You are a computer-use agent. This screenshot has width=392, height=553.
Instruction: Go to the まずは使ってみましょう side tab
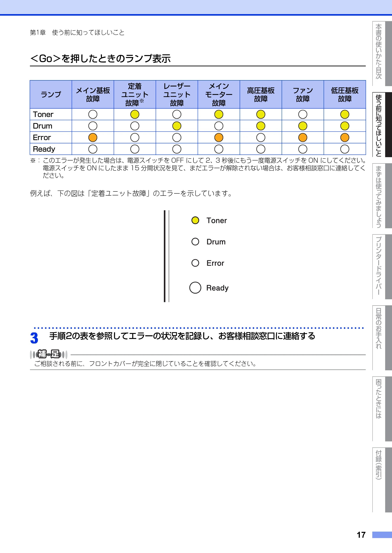[x=382, y=196]
